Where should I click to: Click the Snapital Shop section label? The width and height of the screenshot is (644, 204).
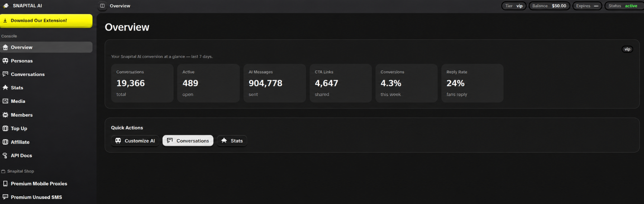pos(20,171)
